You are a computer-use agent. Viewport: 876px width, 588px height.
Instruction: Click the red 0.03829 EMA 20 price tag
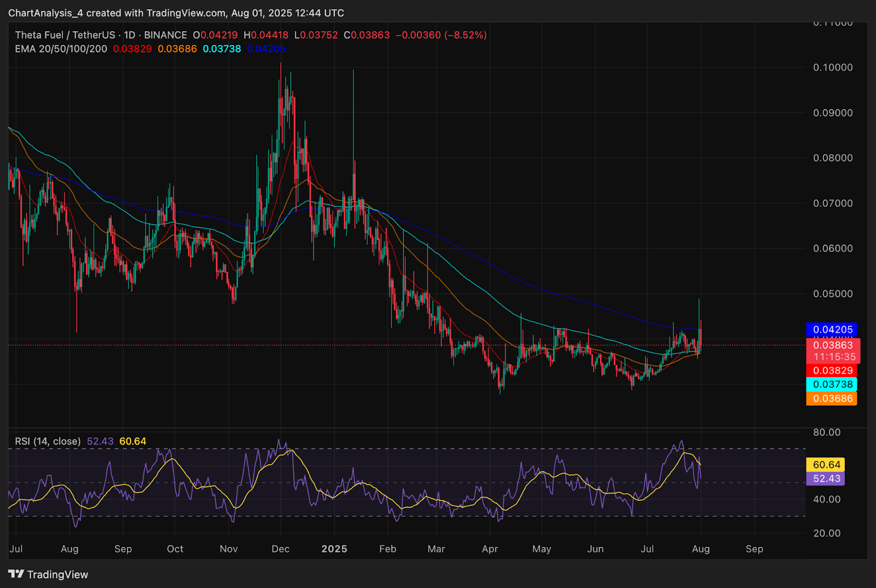[832, 371]
